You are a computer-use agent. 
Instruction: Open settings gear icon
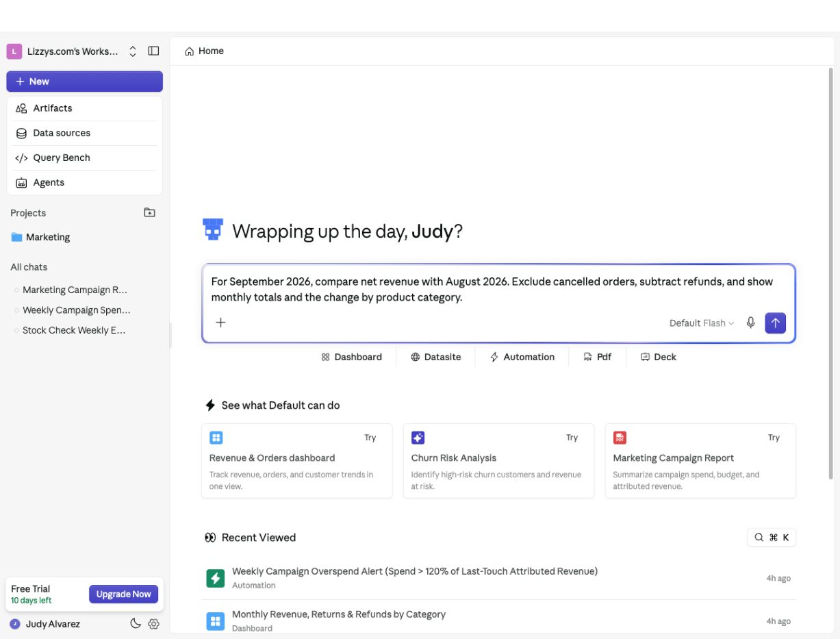(x=153, y=624)
